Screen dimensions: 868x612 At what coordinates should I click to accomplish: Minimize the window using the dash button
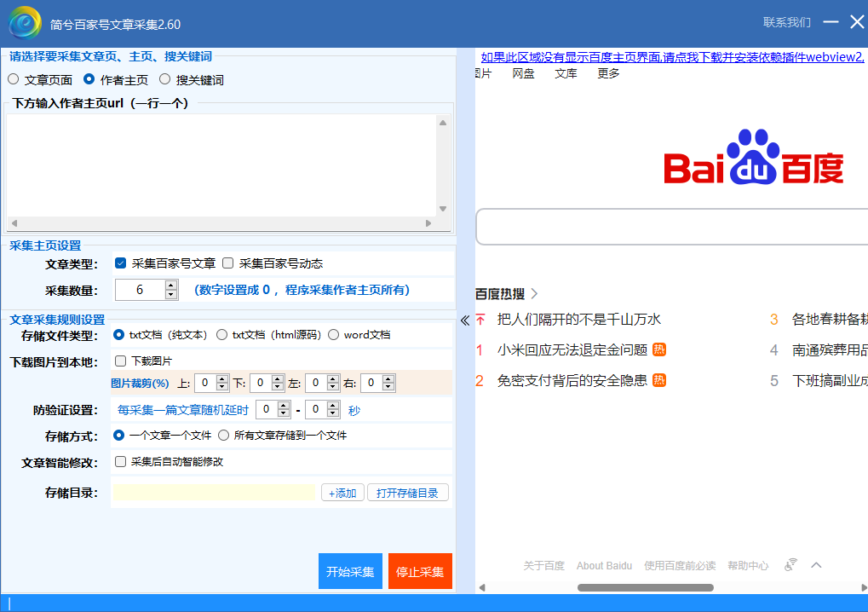(831, 22)
